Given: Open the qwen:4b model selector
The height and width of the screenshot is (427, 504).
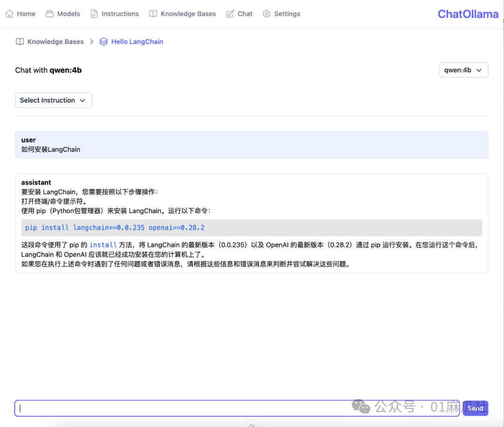Looking at the screenshot, I should coord(463,69).
